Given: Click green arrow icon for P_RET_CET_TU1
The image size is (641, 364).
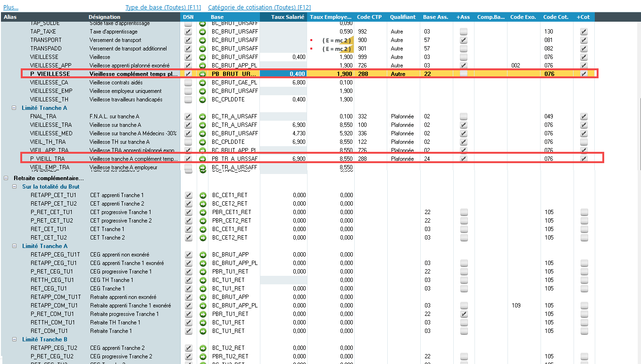Looking at the screenshot, I should (203, 212).
